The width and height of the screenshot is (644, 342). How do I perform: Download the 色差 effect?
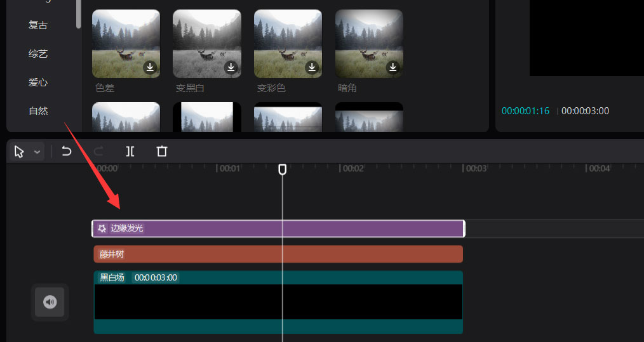click(150, 67)
